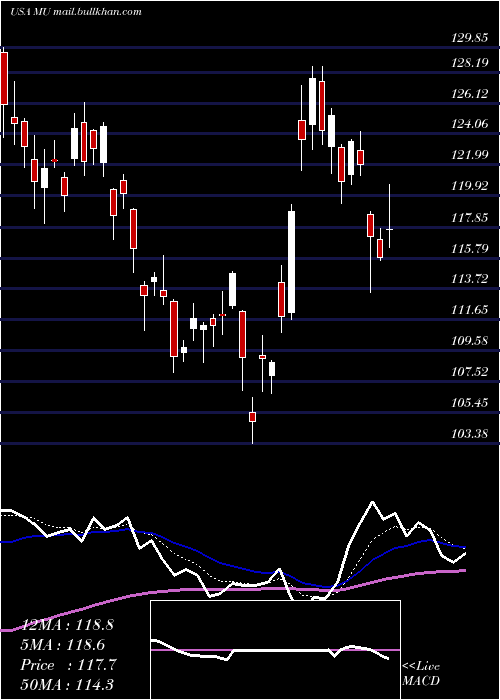Click the <<Live MACD label
This screenshot has width=500, height=700.
[421, 674]
